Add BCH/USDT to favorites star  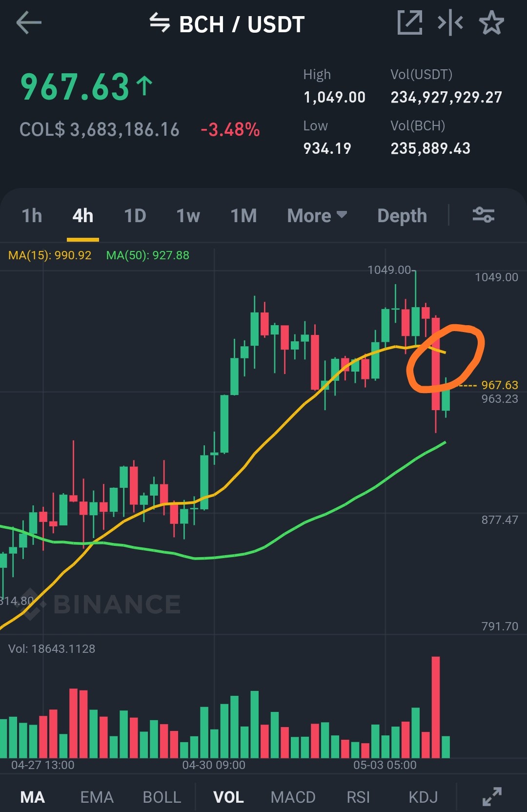tap(491, 22)
